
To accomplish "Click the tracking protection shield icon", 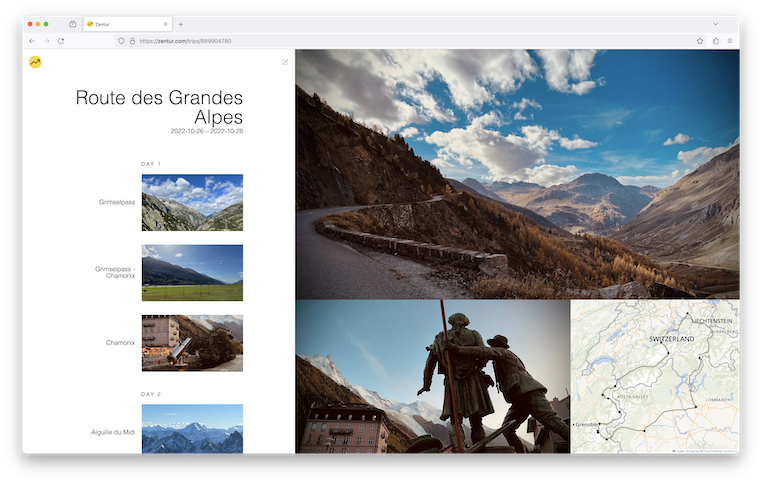I will point(121,41).
